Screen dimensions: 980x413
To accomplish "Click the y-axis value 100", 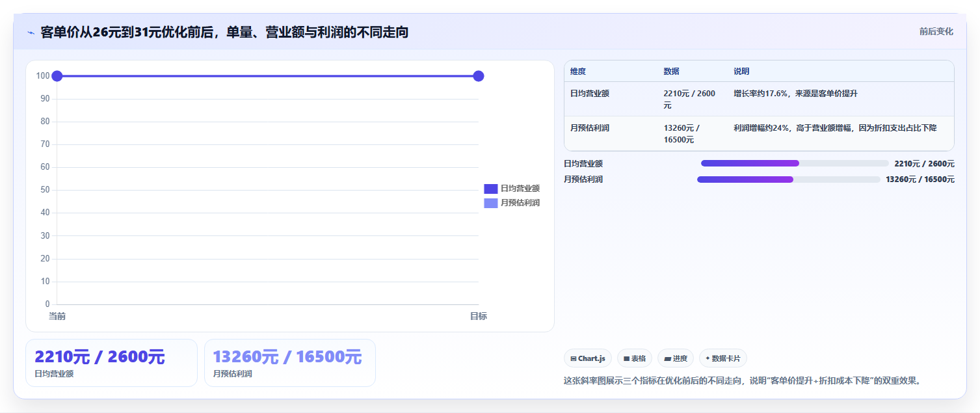I will pyautogui.click(x=43, y=76).
